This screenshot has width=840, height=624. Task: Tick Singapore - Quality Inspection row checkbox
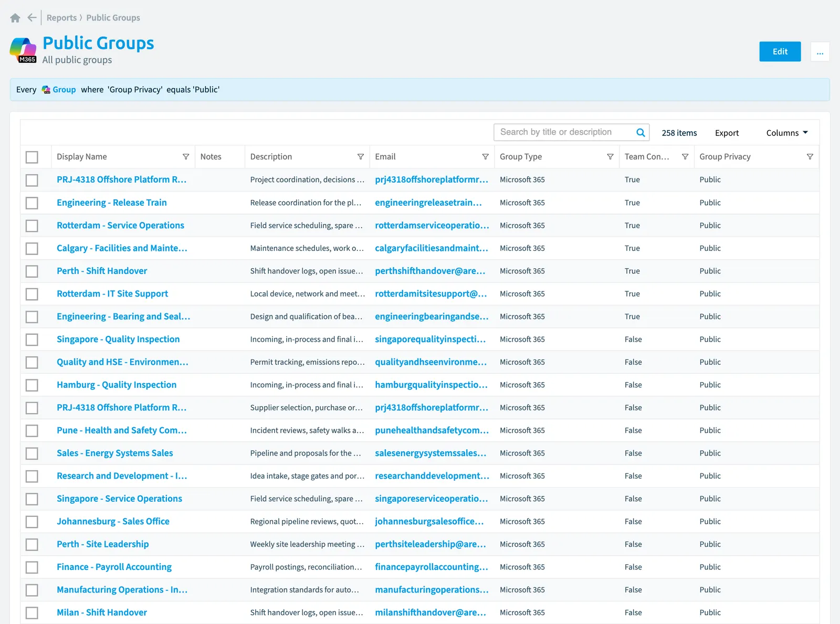point(32,340)
